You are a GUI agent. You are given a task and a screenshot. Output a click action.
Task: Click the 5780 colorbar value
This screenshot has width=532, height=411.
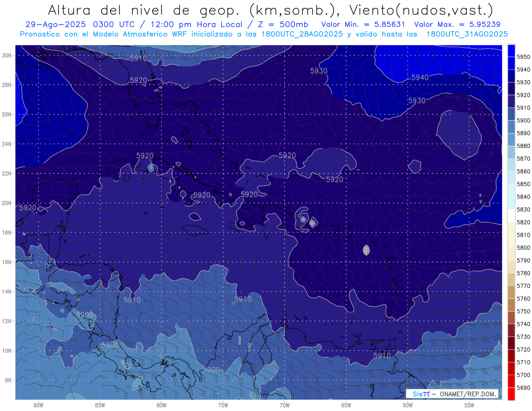[x=524, y=273]
